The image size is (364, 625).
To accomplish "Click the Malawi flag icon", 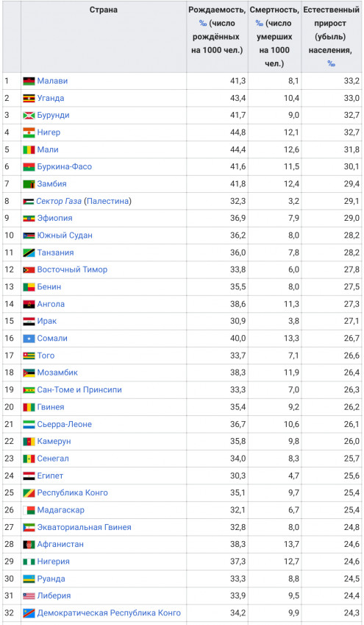I will pos(29,81).
